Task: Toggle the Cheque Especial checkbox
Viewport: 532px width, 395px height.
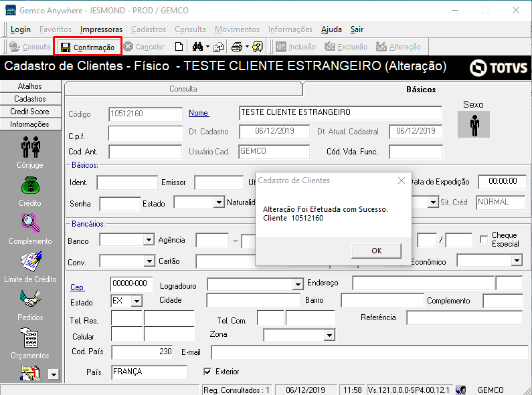Action: click(x=484, y=239)
